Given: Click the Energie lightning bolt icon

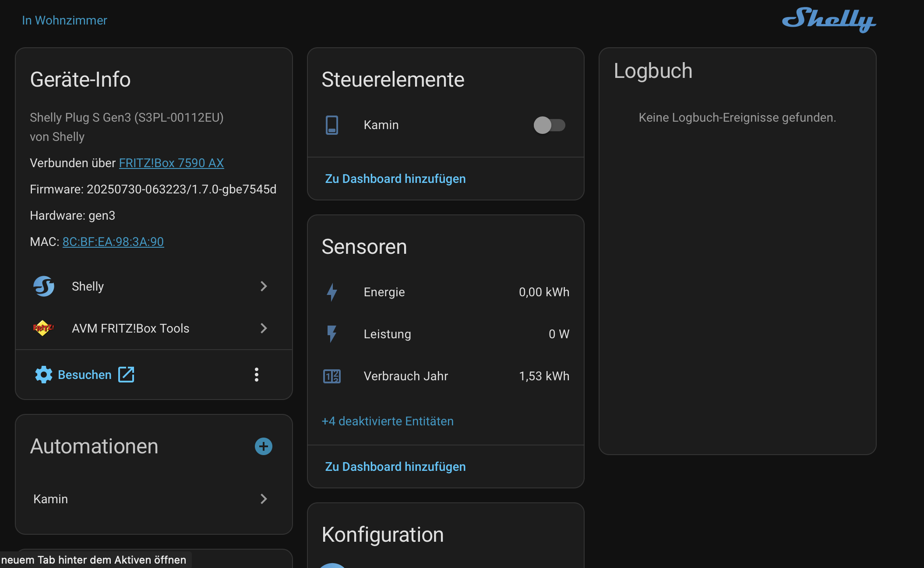Looking at the screenshot, I should tap(332, 292).
